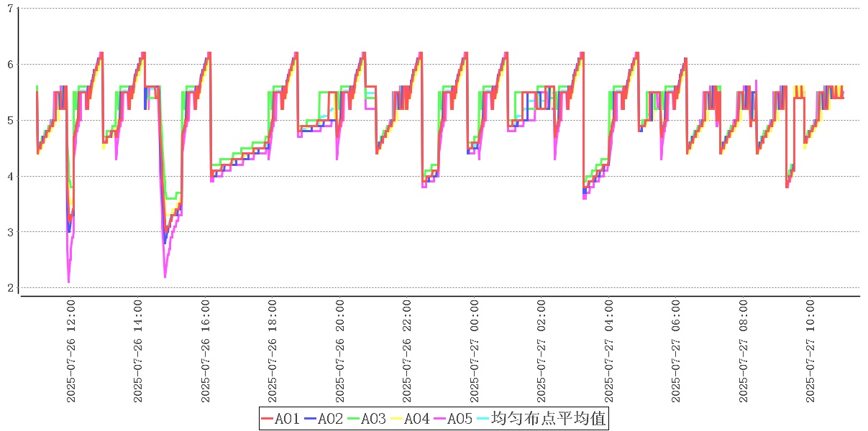Click the magenta A05 legend line swatch
This screenshot has width=868, height=431.
click(440, 419)
